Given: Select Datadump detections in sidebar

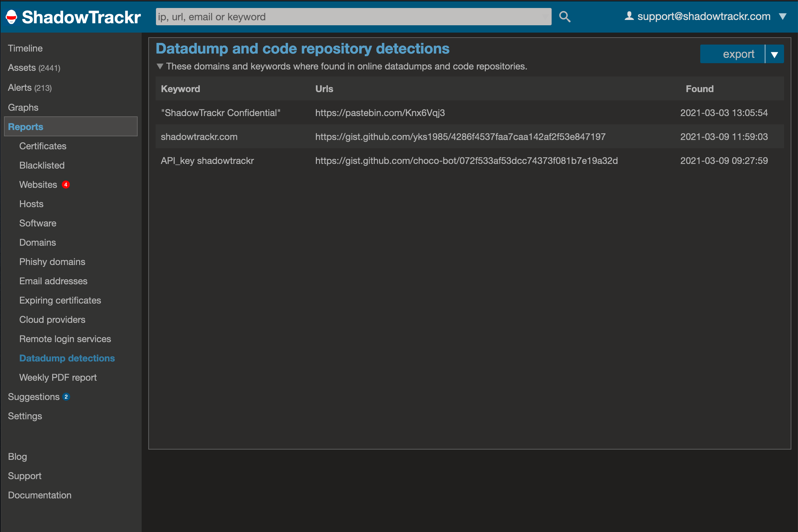Looking at the screenshot, I should [67, 358].
